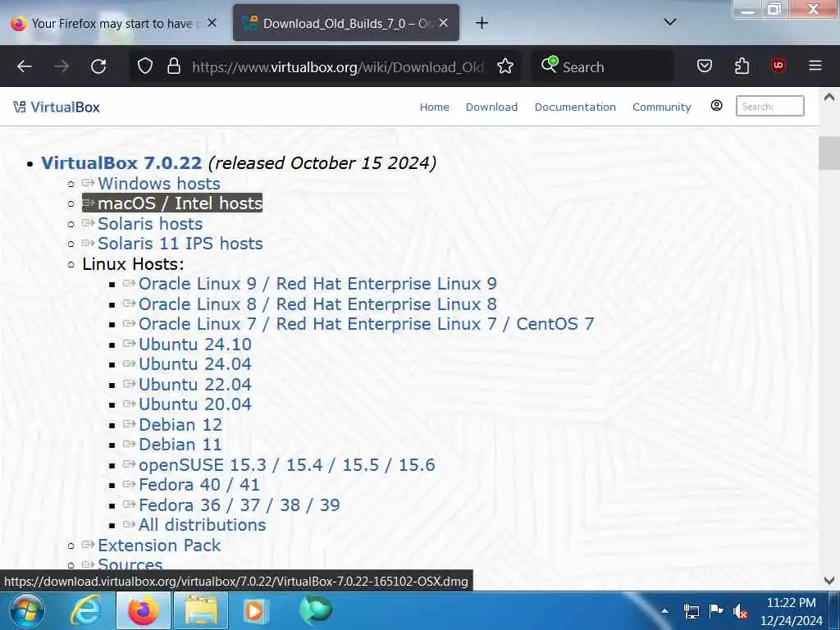The height and width of the screenshot is (630, 840).
Task: Open the Home navigation link
Action: click(435, 107)
